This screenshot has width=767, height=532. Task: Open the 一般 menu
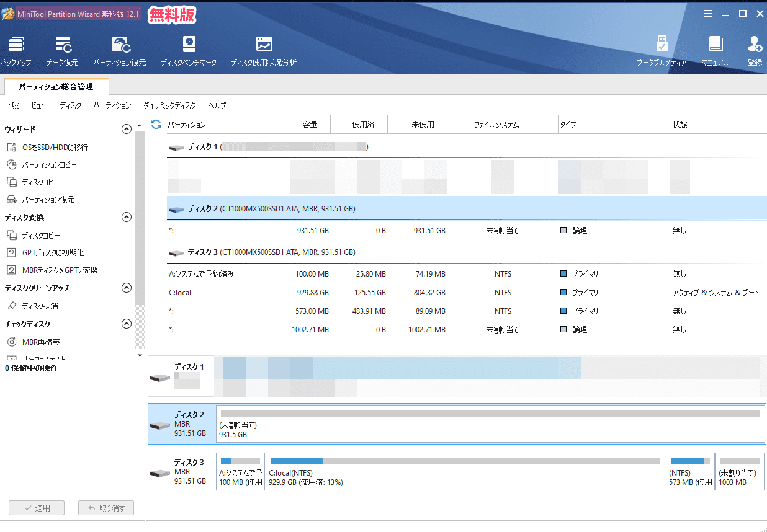[x=12, y=105]
